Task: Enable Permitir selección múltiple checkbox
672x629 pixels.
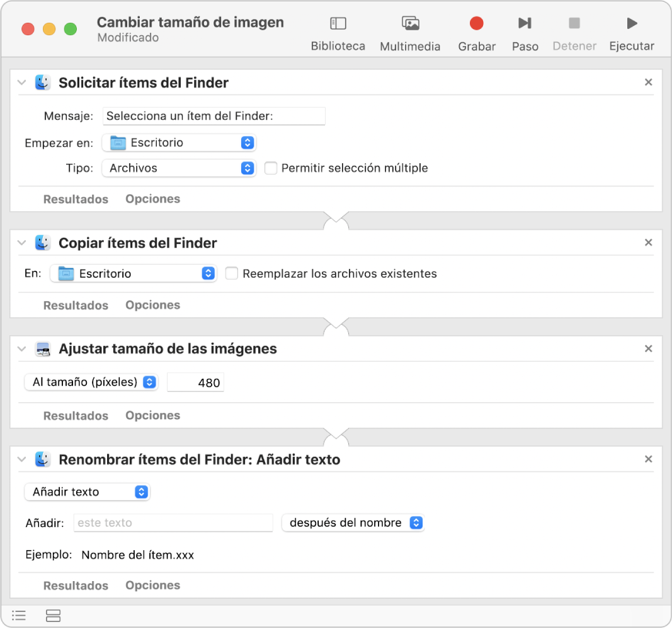Action: point(271,168)
